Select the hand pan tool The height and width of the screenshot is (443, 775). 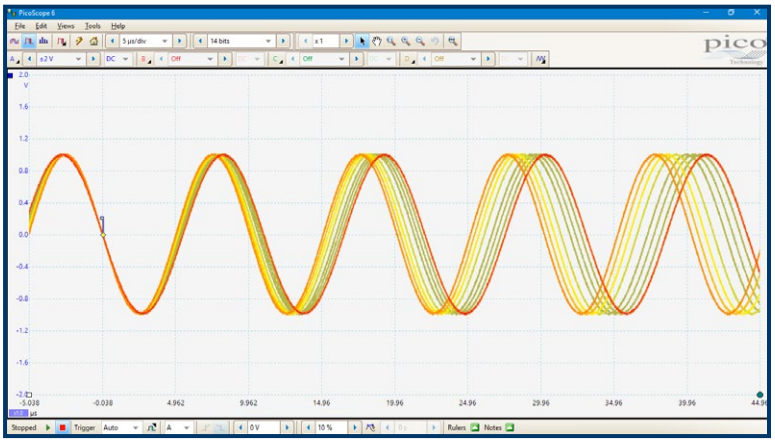point(377,41)
